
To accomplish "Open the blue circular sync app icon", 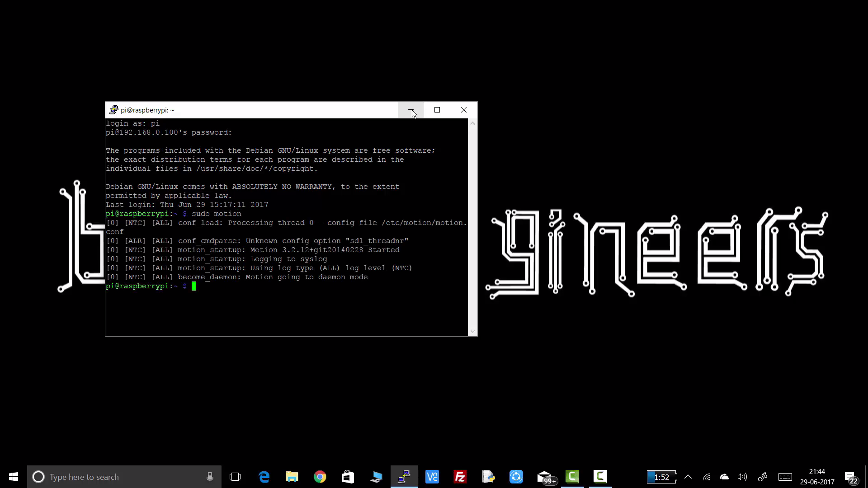I will 516,477.
